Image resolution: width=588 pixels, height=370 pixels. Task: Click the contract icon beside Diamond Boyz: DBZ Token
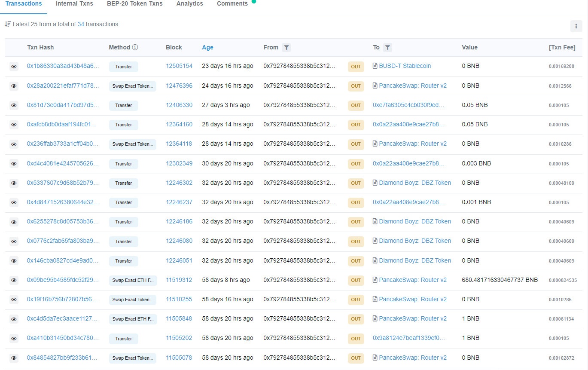pos(375,183)
